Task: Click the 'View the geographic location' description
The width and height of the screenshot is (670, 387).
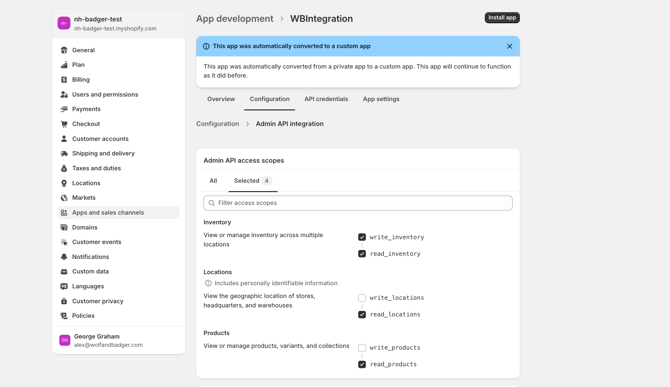Action: click(x=259, y=301)
